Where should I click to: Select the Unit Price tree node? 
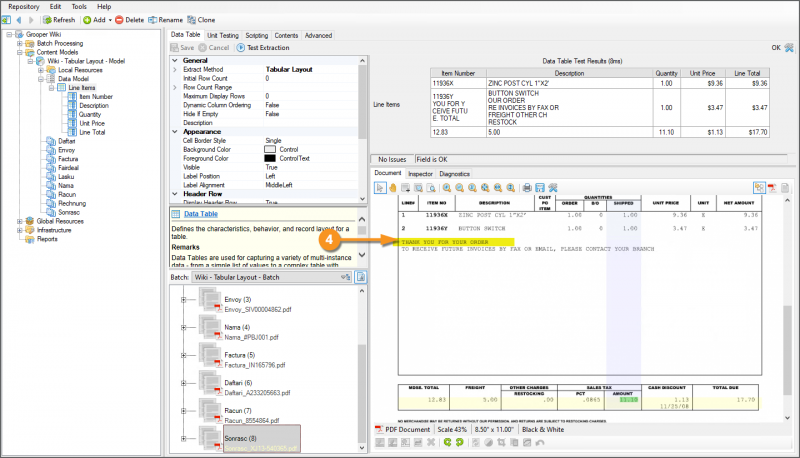(92, 123)
